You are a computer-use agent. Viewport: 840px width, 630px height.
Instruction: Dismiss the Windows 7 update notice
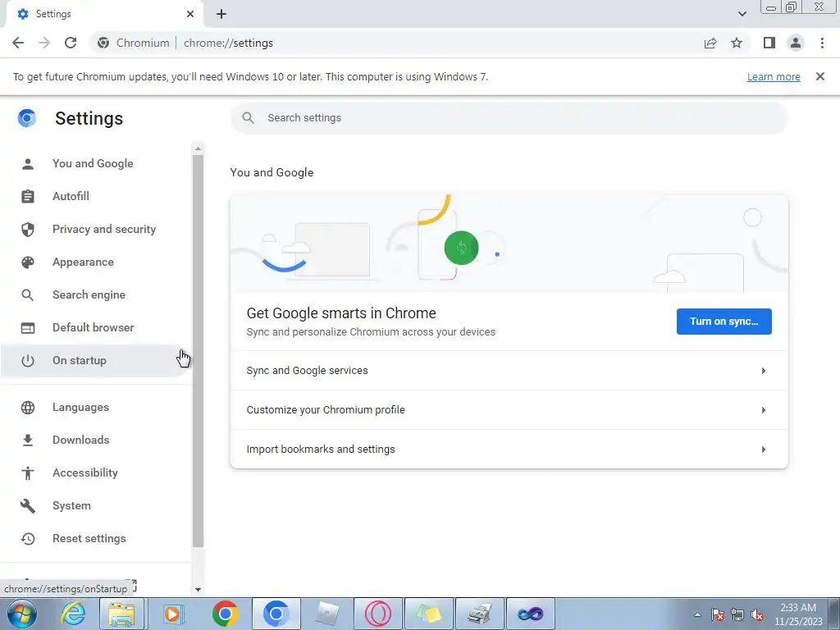tap(820, 76)
